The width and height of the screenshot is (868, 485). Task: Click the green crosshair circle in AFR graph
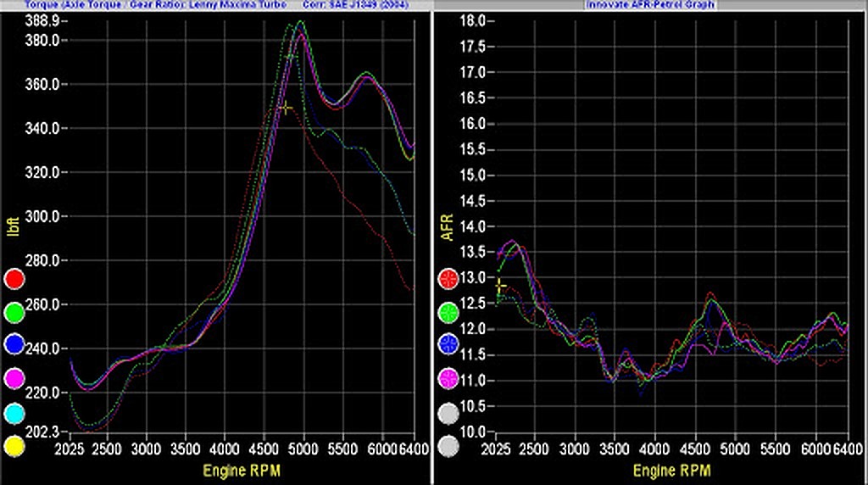tap(450, 313)
